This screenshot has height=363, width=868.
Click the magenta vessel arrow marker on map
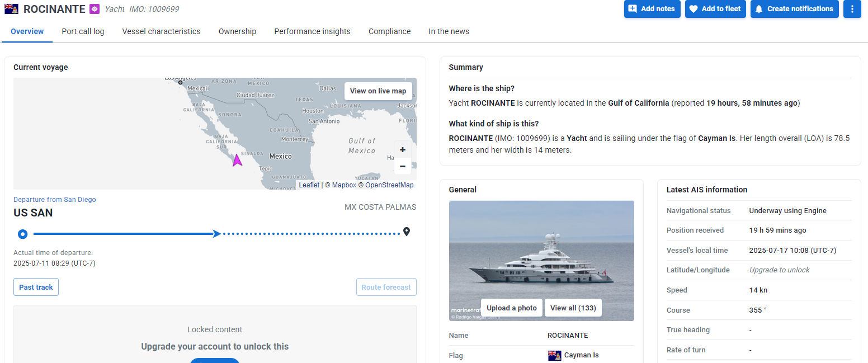pyautogui.click(x=237, y=160)
